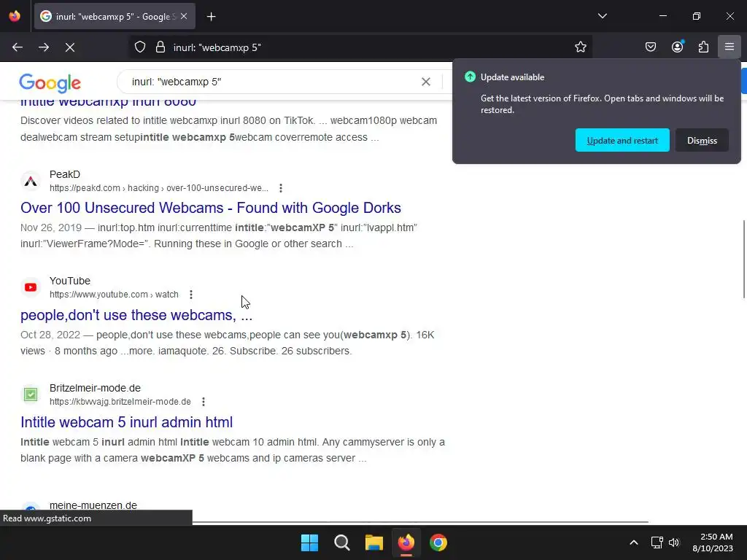Screen dimensions: 747x560
Task: Click the 'PeakD' site name text
Action: point(65,174)
